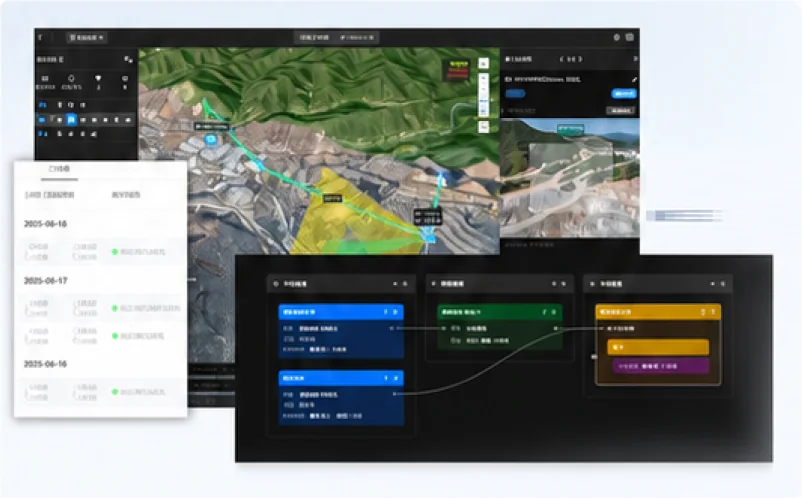Click the gray outlined button in right panel

[620, 110]
